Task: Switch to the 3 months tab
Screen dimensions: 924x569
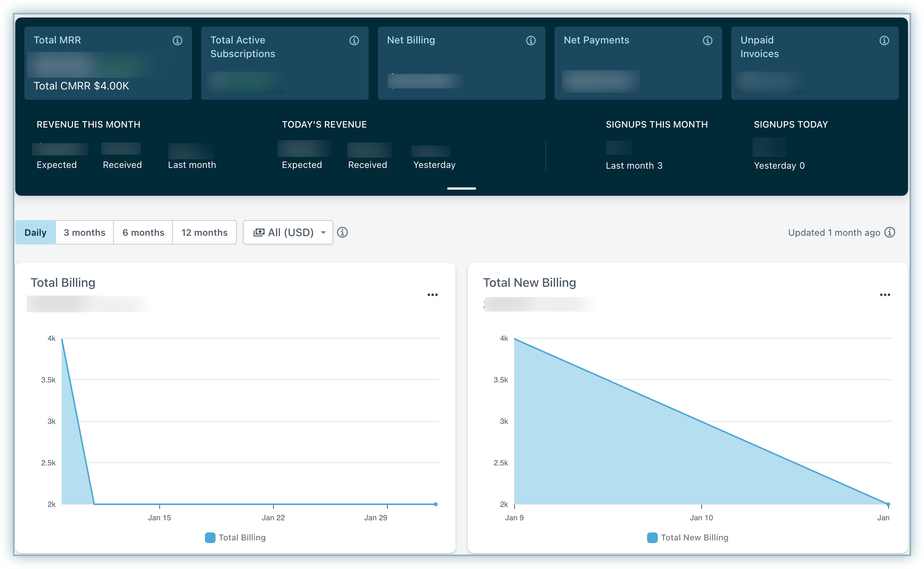Action: [x=84, y=232]
